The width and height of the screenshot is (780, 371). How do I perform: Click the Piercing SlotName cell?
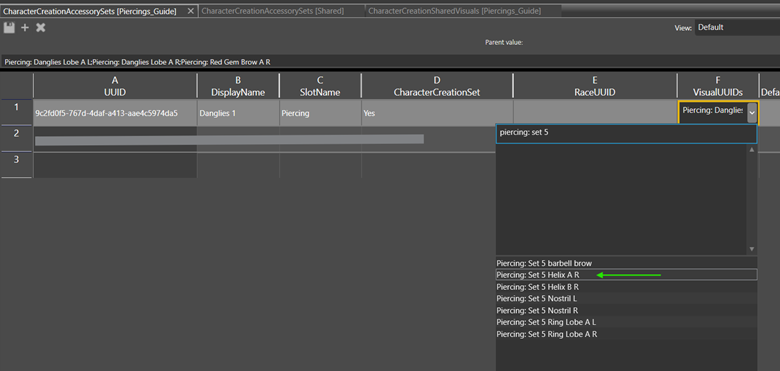320,113
